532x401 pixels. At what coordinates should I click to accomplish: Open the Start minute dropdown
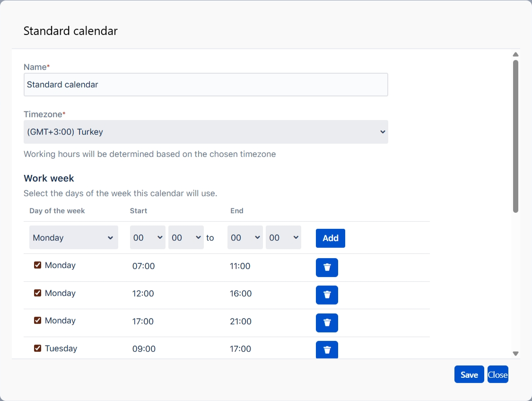186,237
